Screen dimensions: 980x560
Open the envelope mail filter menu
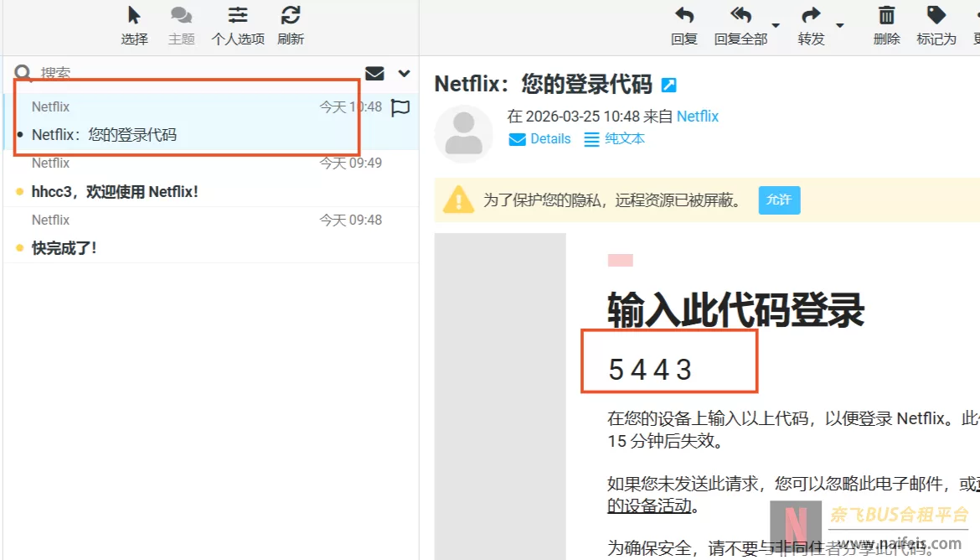pyautogui.click(x=374, y=74)
